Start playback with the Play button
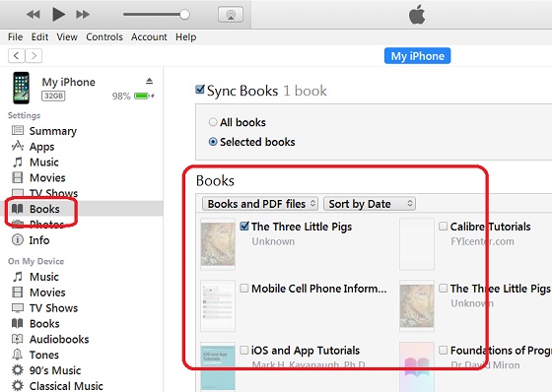The width and height of the screenshot is (552, 392). coord(59,15)
